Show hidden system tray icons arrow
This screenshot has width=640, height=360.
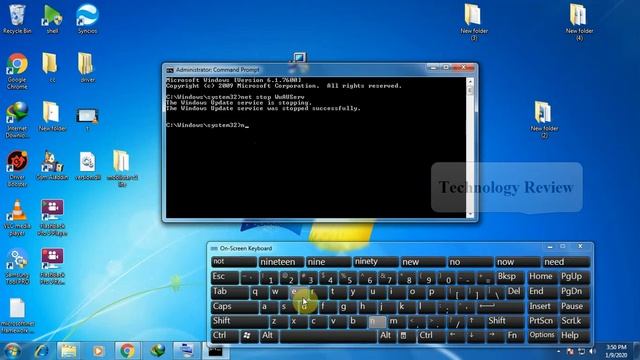tap(559, 351)
